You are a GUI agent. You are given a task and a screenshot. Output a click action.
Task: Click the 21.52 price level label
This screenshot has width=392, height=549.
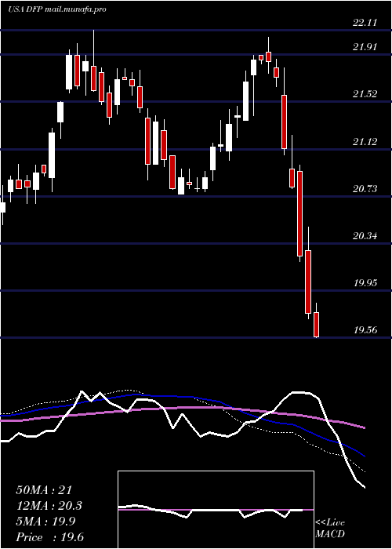pos(365,94)
